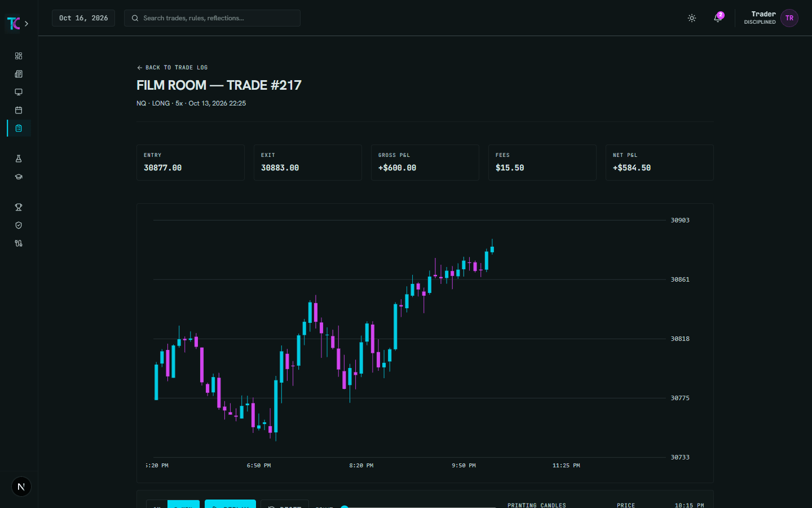This screenshot has width=812, height=508.
Task: Click the Oct 16, 2026 date button
Action: [x=83, y=18]
